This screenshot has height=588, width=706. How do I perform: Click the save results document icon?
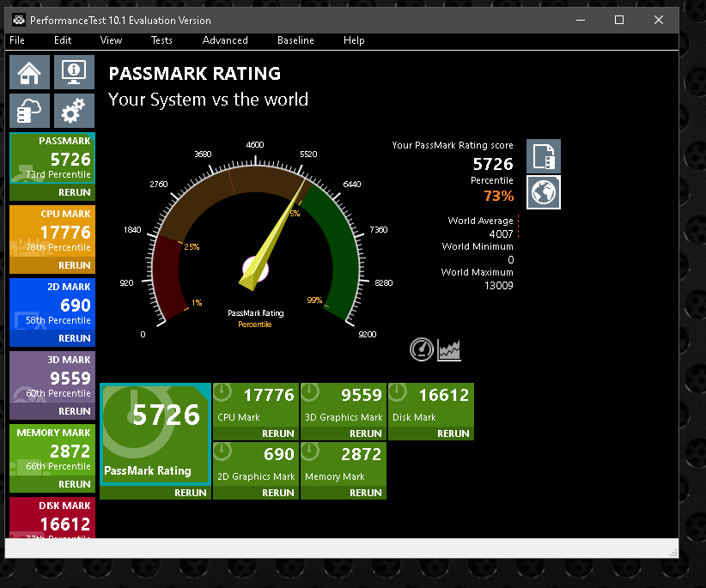tap(544, 156)
